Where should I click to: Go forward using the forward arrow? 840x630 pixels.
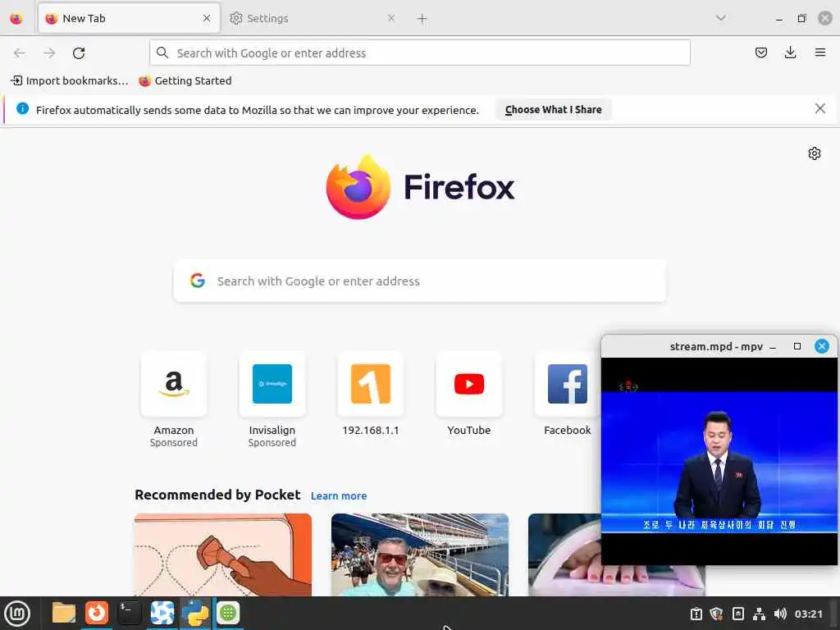[x=49, y=53]
